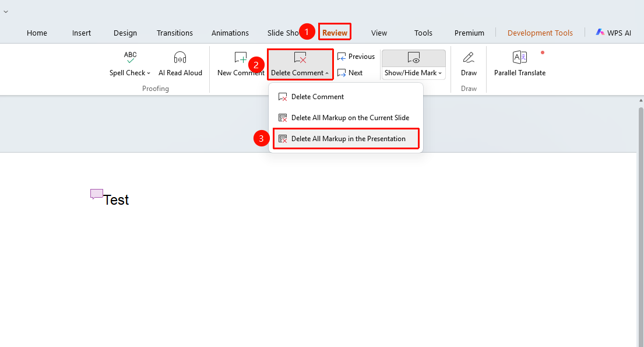Image resolution: width=644 pixels, height=347 pixels.
Task: Expand the chevron at the window's top-left
Action: [x=6, y=12]
